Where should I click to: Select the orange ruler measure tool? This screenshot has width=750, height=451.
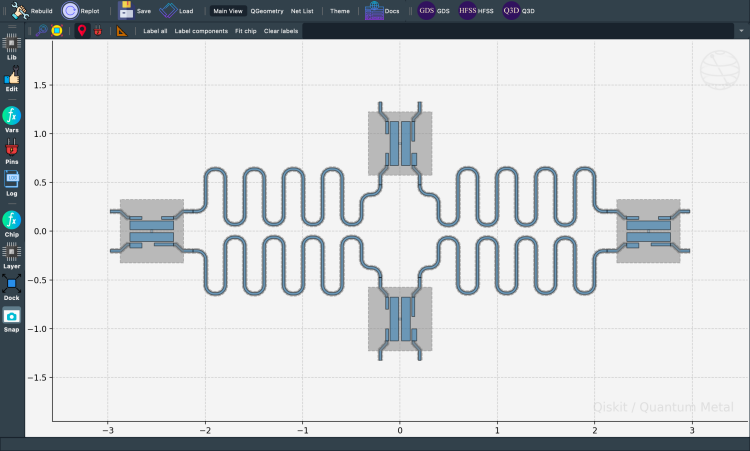[x=122, y=31]
